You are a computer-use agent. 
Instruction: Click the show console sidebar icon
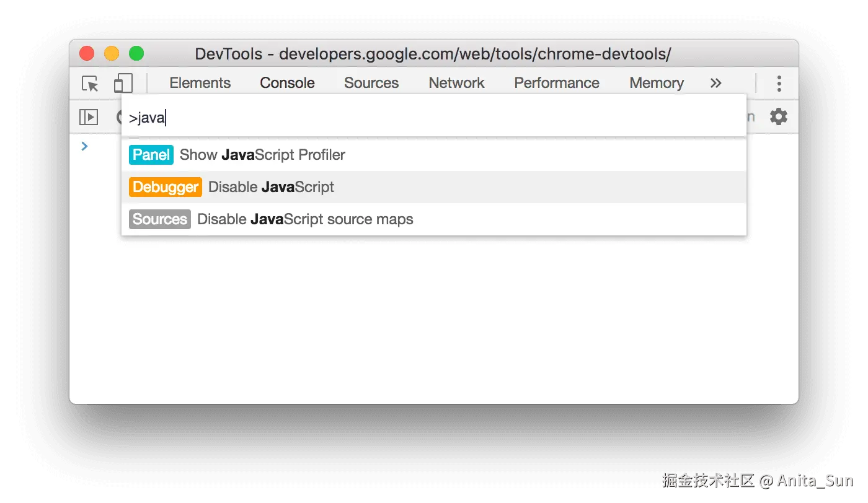(x=88, y=116)
